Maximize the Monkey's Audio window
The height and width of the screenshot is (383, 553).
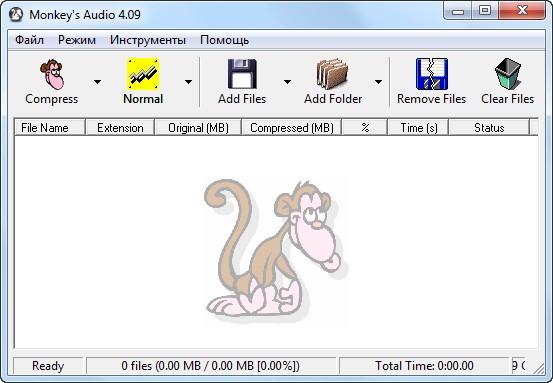point(485,12)
